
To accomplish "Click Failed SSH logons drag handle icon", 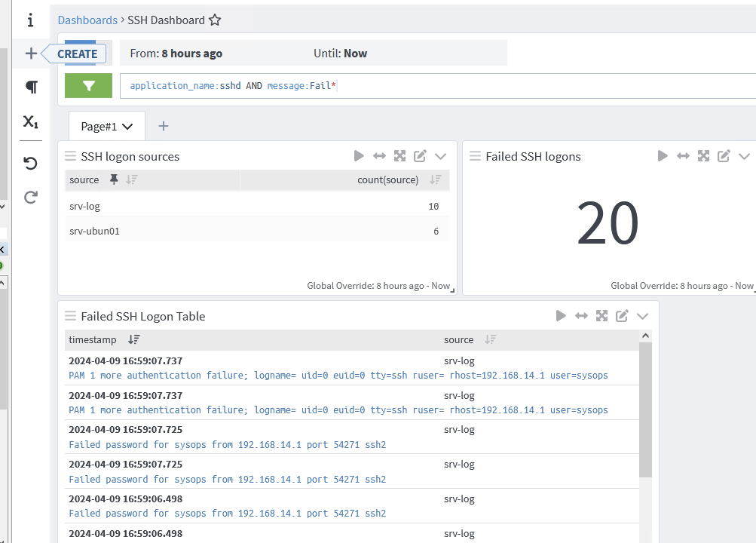I will pyautogui.click(x=475, y=156).
